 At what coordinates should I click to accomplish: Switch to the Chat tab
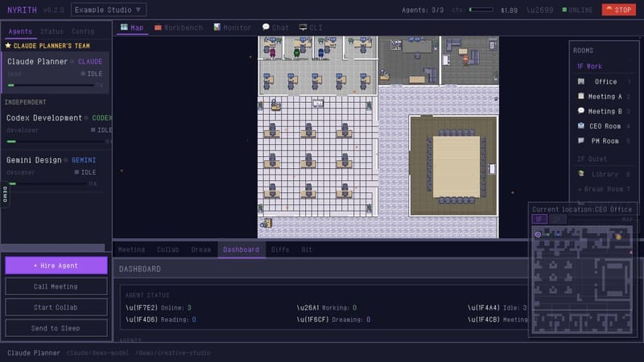(275, 27)
